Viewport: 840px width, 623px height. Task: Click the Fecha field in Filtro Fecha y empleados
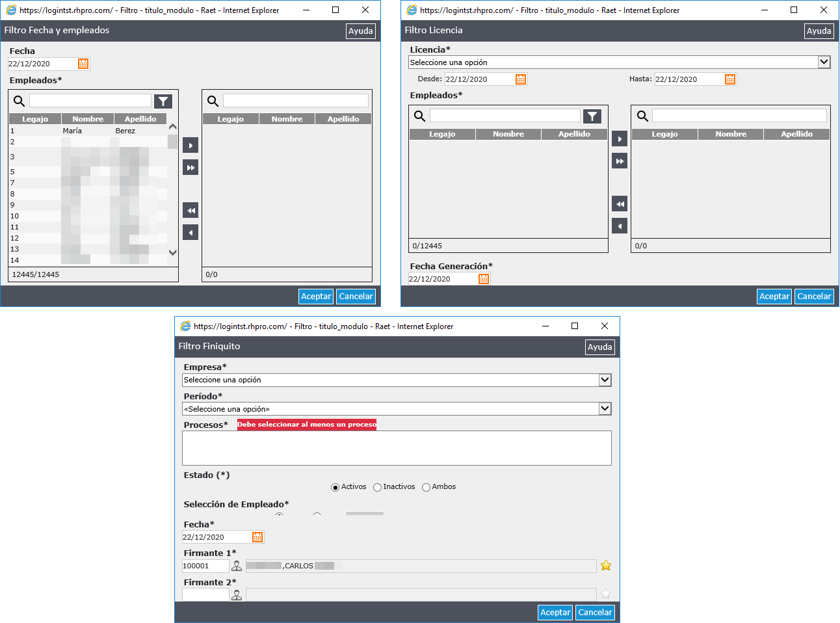(x=42, y=64)
